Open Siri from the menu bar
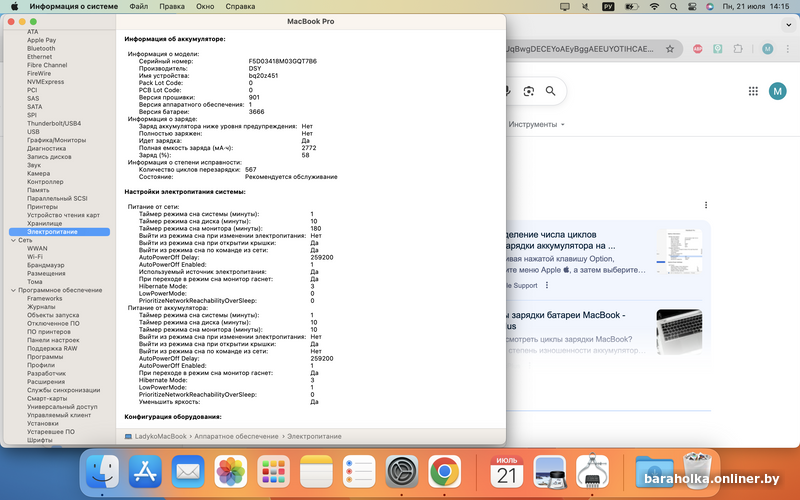 point(710,7)
